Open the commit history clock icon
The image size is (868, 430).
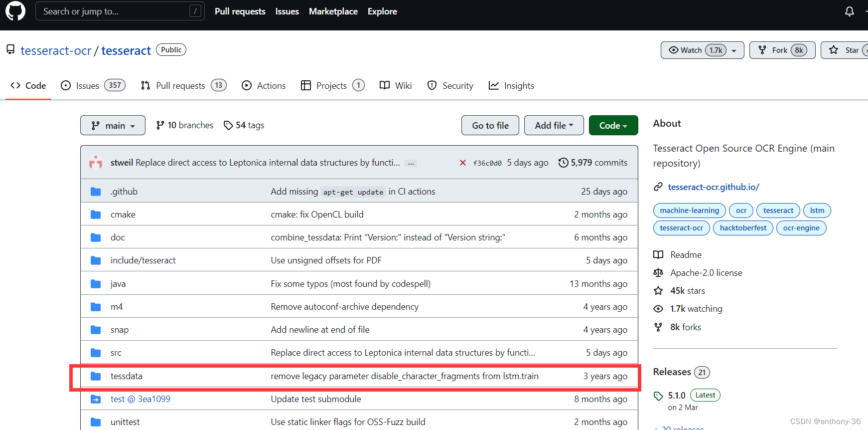(564, 163)
